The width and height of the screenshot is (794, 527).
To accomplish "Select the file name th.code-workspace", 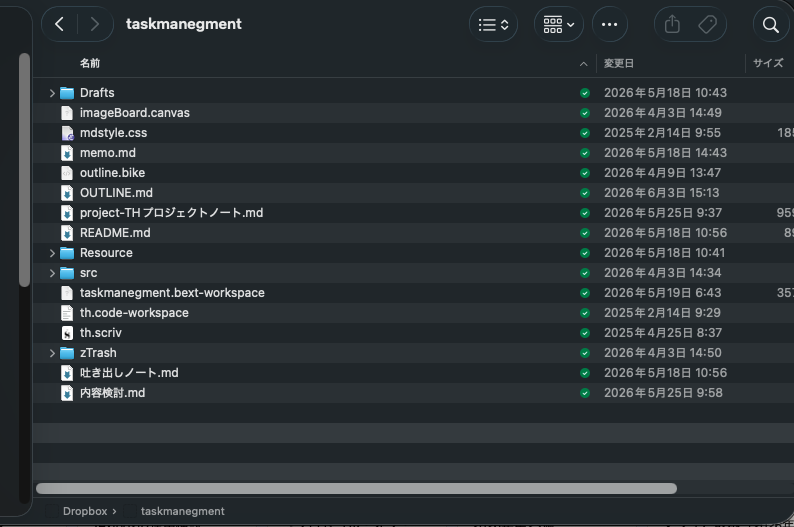I will [134, 313].
